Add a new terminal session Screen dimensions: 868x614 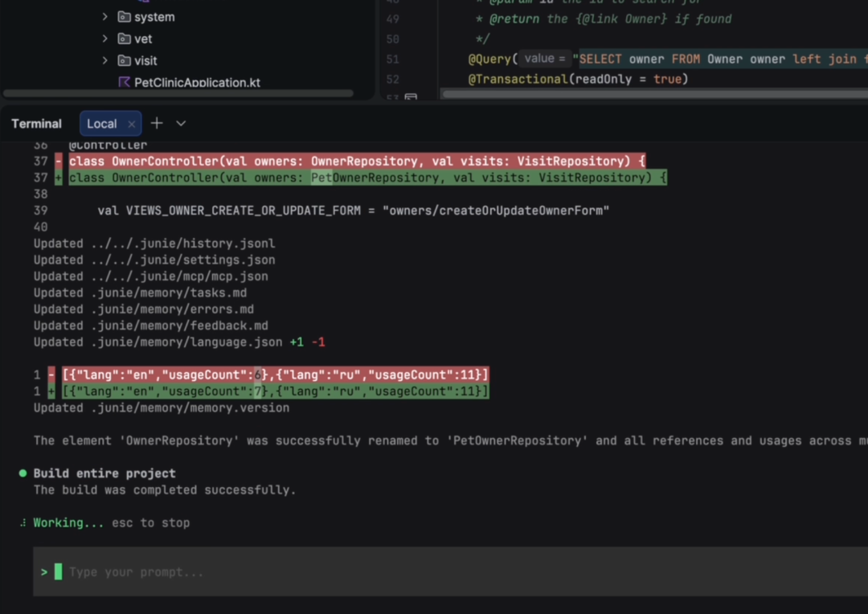coord(157,123)
